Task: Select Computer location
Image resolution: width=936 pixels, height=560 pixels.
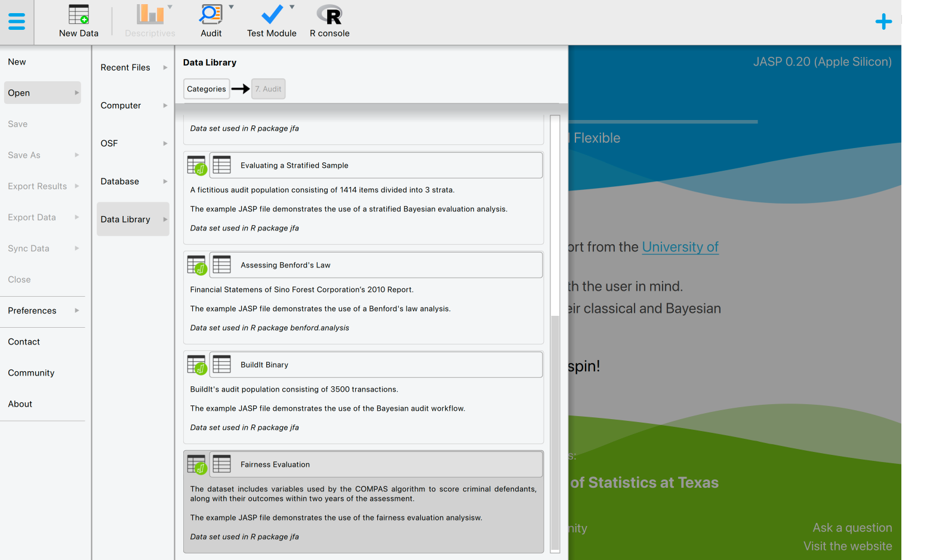Action: tap(133, 105)
